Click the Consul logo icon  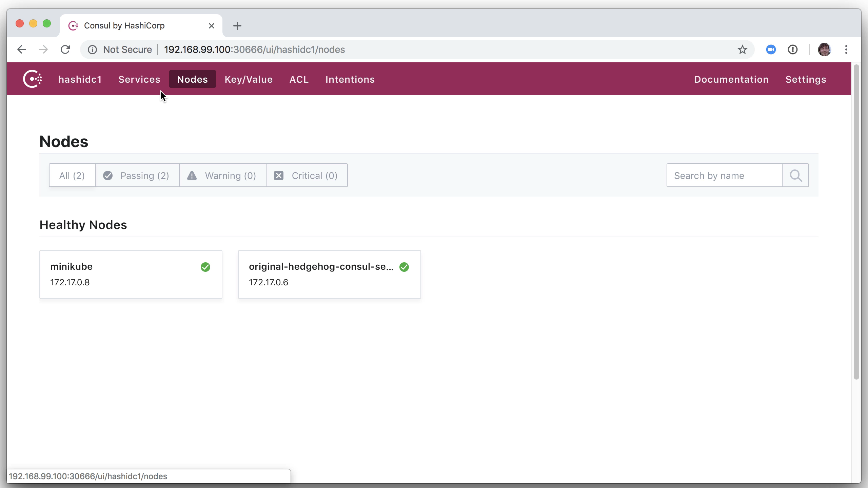click(32, 79)
